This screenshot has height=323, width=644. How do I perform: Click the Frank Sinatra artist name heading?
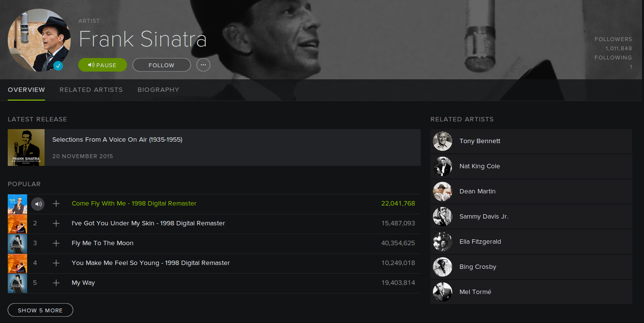tap(143, 39)
